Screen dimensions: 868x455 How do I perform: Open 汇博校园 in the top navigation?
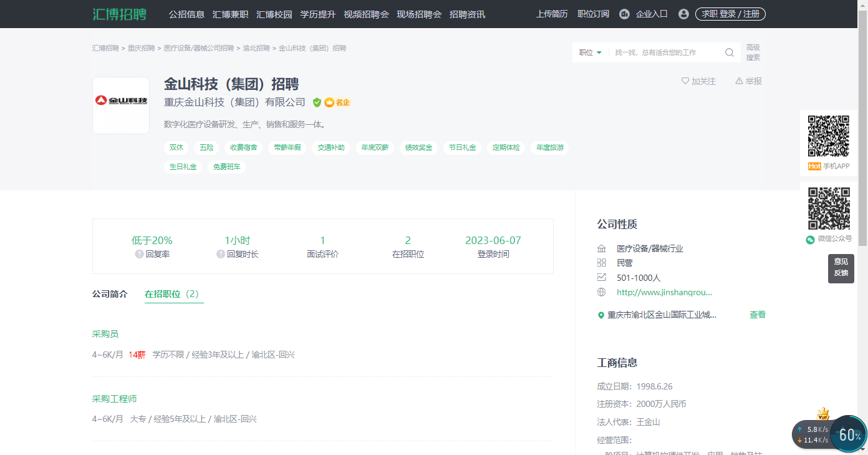pos(274,14)
